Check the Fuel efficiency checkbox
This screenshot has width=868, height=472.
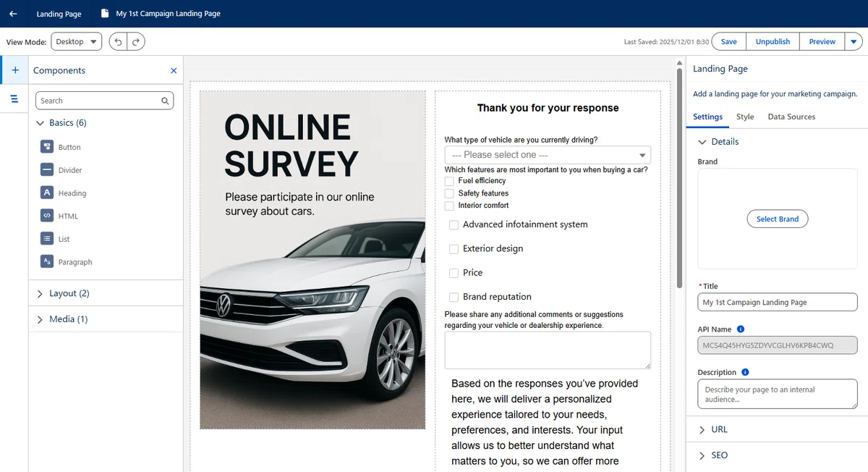coord(449,181)
